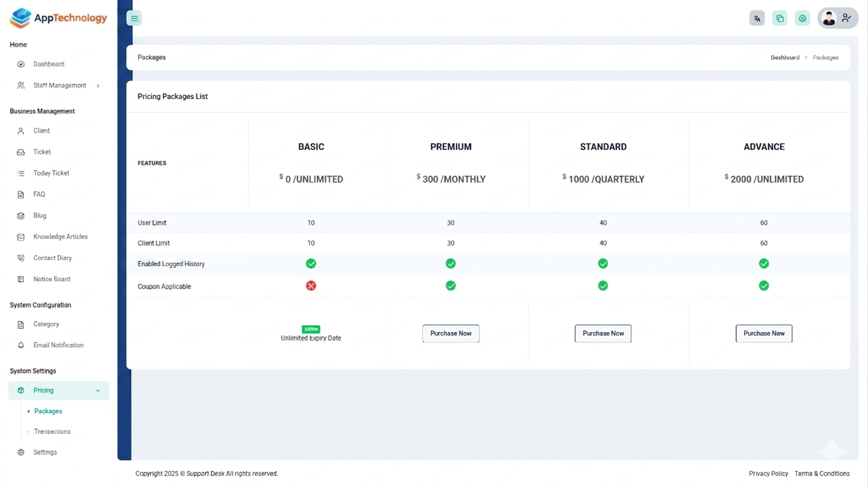Click the red cross under Basic plan
This screenshot has width=868, height=488.
[x=311, y=286]
